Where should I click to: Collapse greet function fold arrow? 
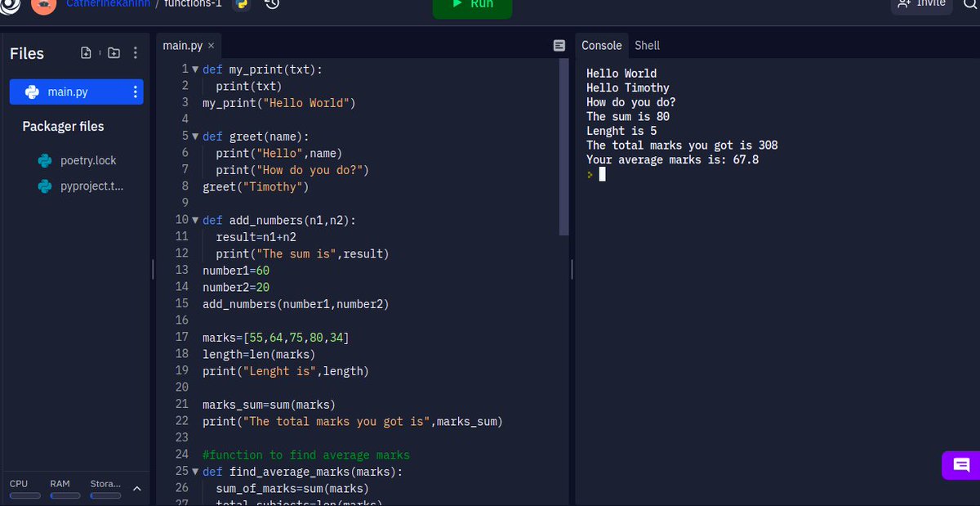pos(195,137)
